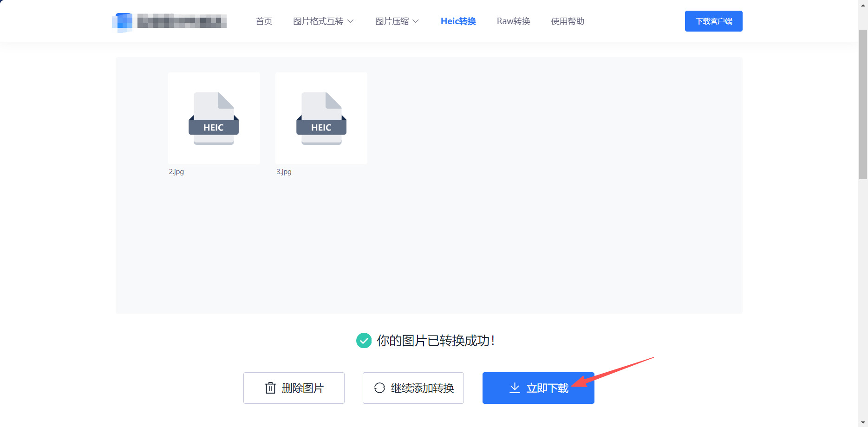Click the 3.jpg file name
This screenshot has height=427, width=868.
pos(284,172)
